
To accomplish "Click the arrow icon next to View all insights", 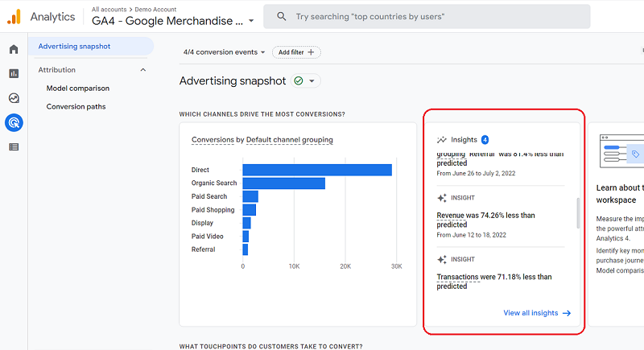I will coord(567,313).
